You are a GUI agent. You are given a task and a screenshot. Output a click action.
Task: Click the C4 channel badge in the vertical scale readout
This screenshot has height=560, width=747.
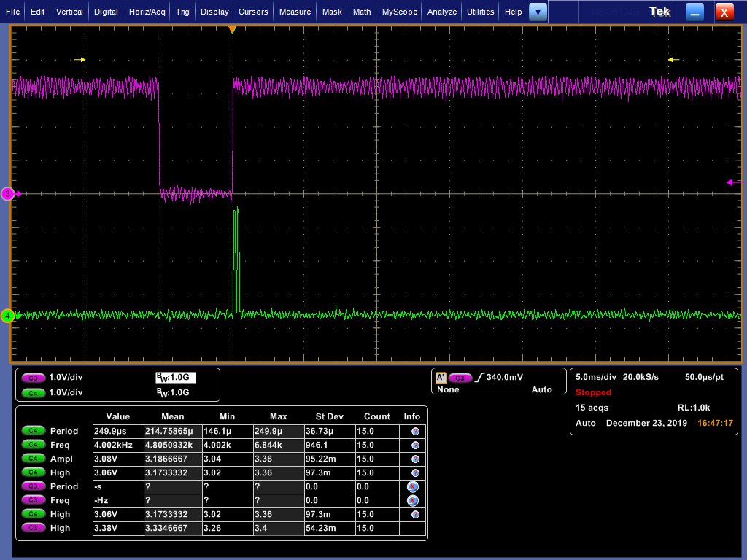tap(33, 392)
